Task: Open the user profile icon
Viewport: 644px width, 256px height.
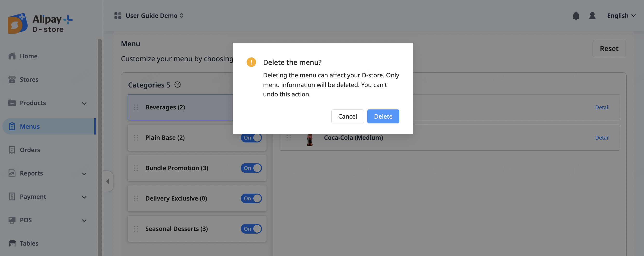Action: (x=592, y=16)
